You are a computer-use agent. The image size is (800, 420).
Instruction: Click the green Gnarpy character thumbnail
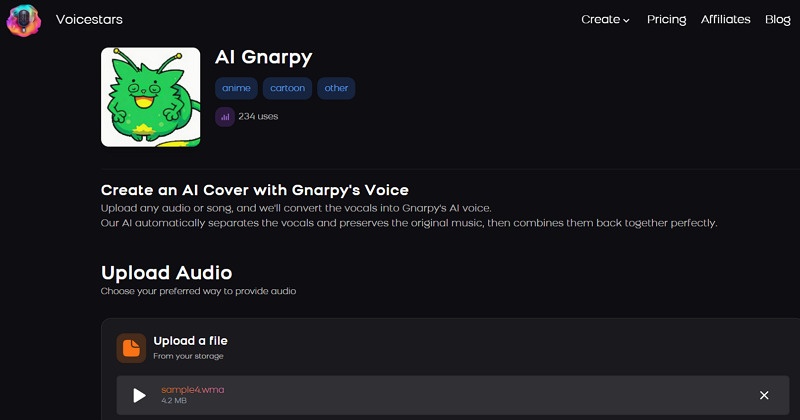(151, 97)
